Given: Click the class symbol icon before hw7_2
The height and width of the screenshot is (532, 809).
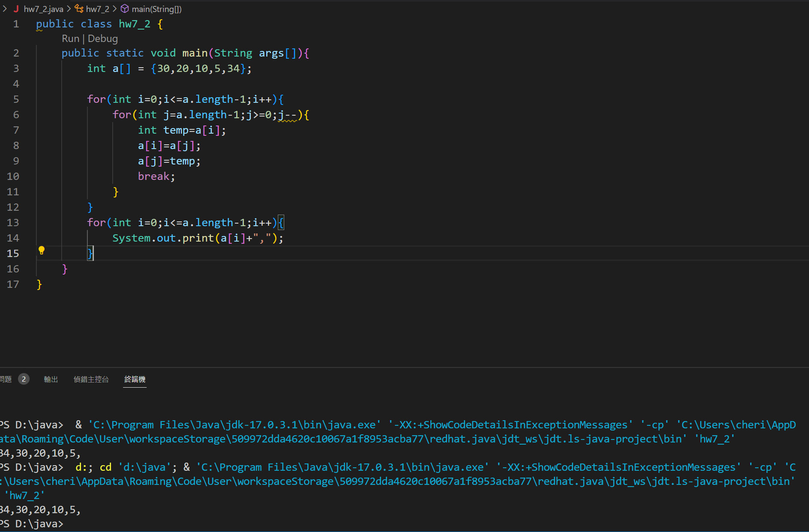Looking at the screenshot, I should pos(79,9).
